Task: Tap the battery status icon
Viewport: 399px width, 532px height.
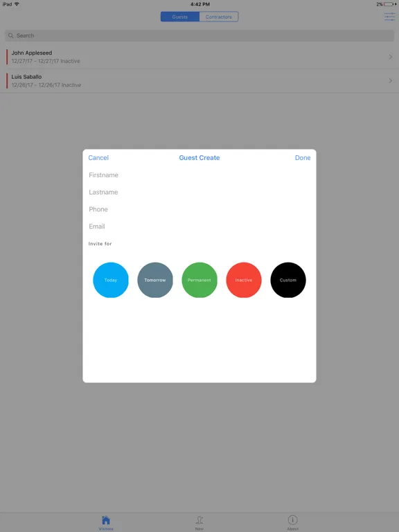Action: point(389,4)
